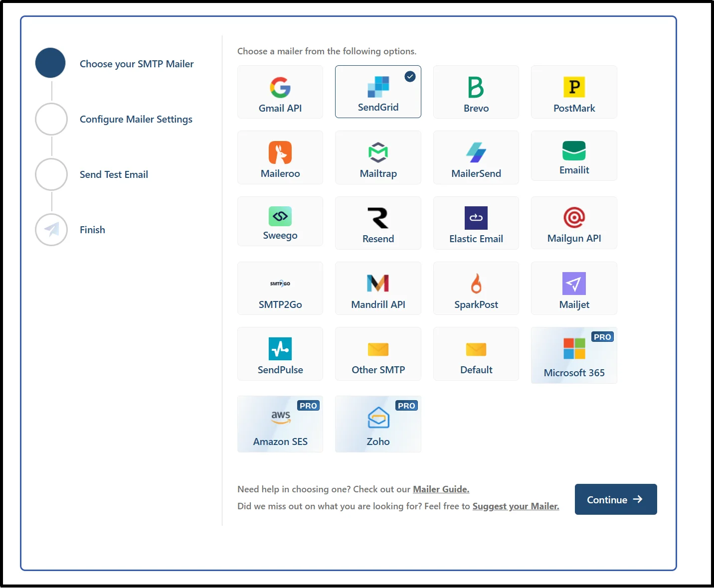714x588 pixels.
Task: Pick the SparkPost flame icon
Action: tap(476, 284)
